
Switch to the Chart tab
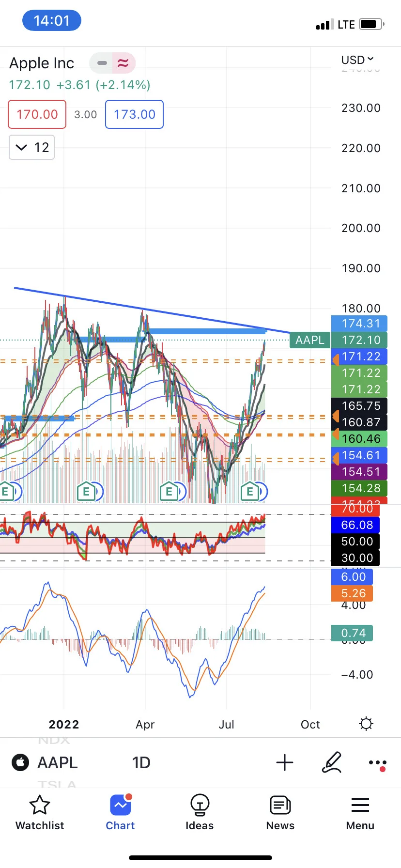(120, 813)
